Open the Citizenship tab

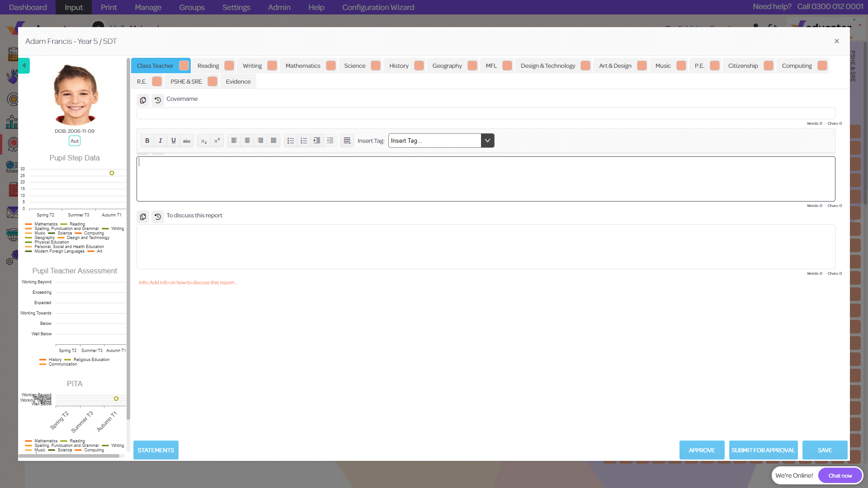(x=743, y=66)
